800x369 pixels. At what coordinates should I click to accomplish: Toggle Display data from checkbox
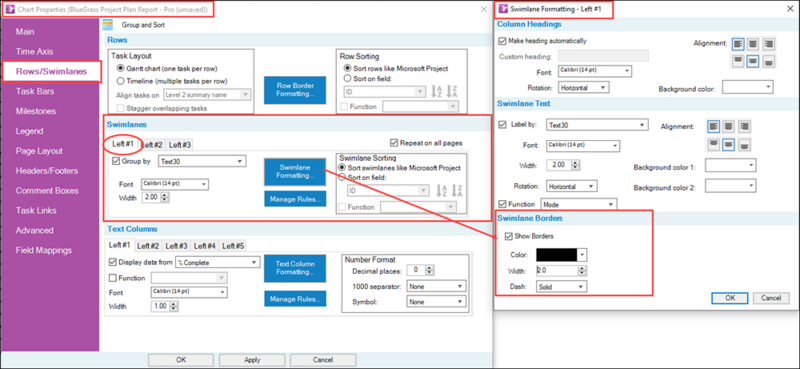(x=113, y=262)
